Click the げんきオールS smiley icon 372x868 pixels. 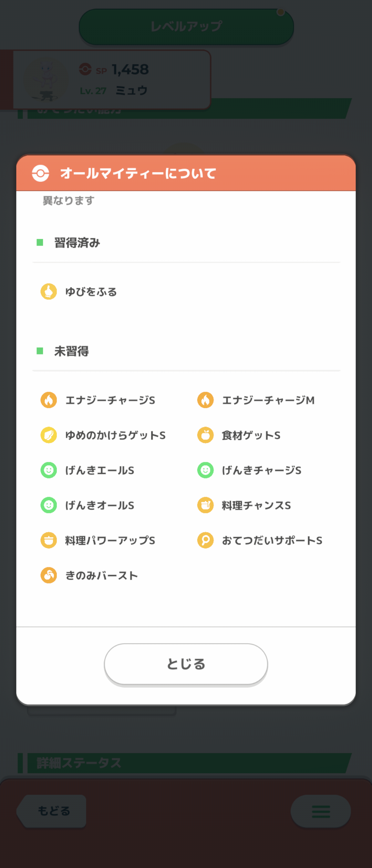tap(49, 505)
